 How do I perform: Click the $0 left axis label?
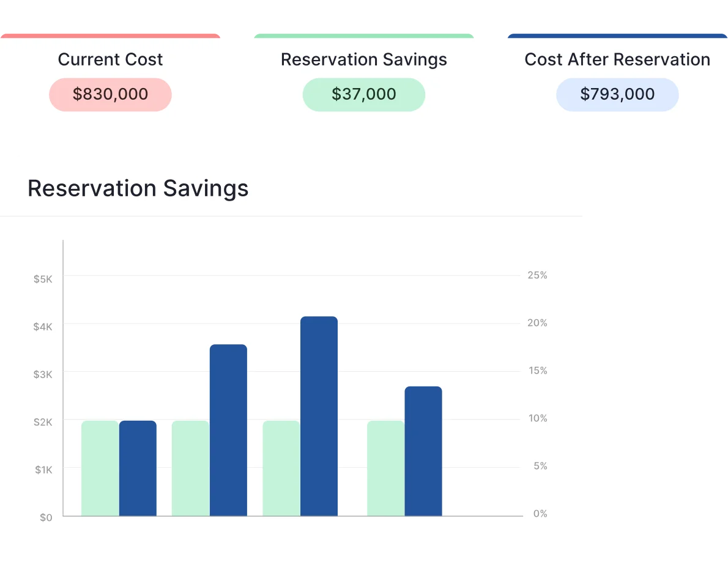pyautogui.click(x=46, y=517)
